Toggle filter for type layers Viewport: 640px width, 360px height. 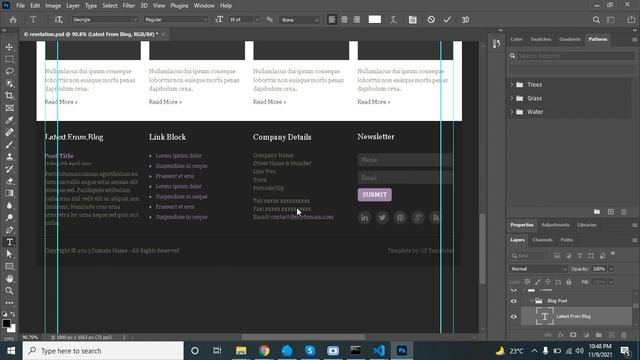coord(580,256)
